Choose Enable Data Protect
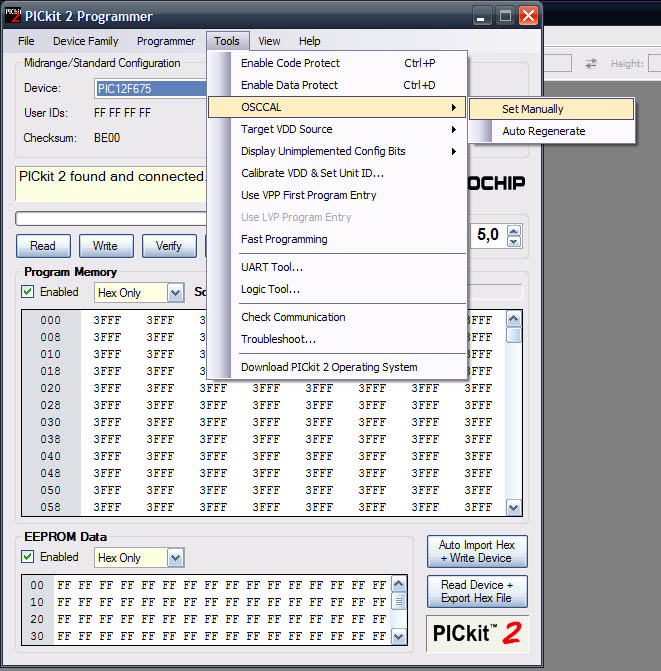This screenshot has width=661, height=671. [x=337, y=85]
